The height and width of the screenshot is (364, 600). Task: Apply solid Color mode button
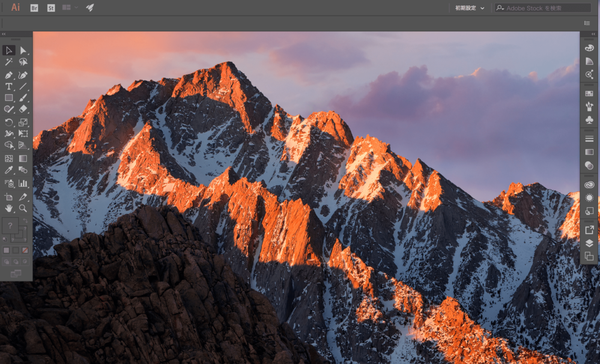pyautogui.click(x=7, y=250)
